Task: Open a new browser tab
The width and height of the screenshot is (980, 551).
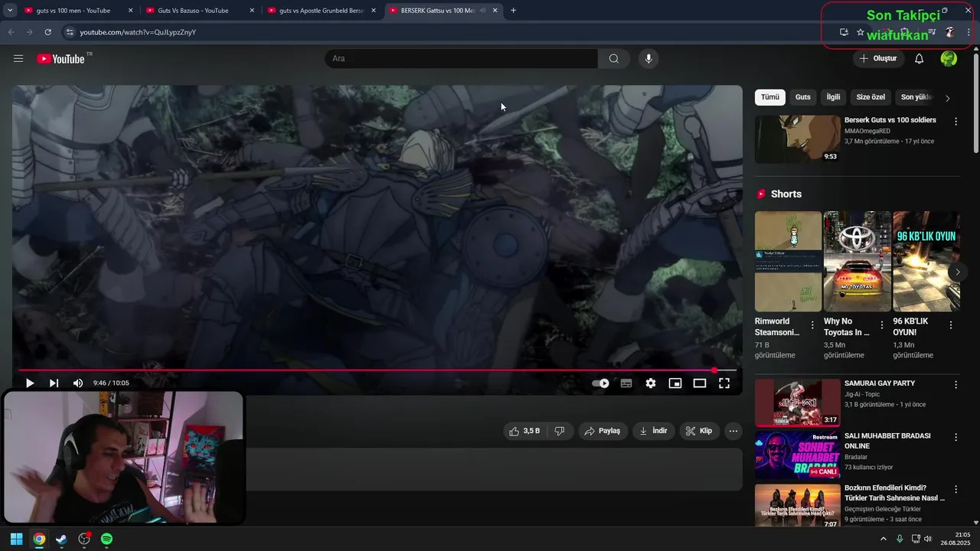Action: (x=513, y=11)
